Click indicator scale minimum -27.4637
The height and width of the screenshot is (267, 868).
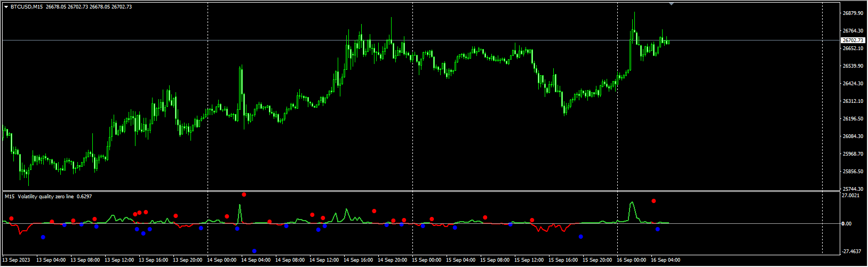[851, 251]
